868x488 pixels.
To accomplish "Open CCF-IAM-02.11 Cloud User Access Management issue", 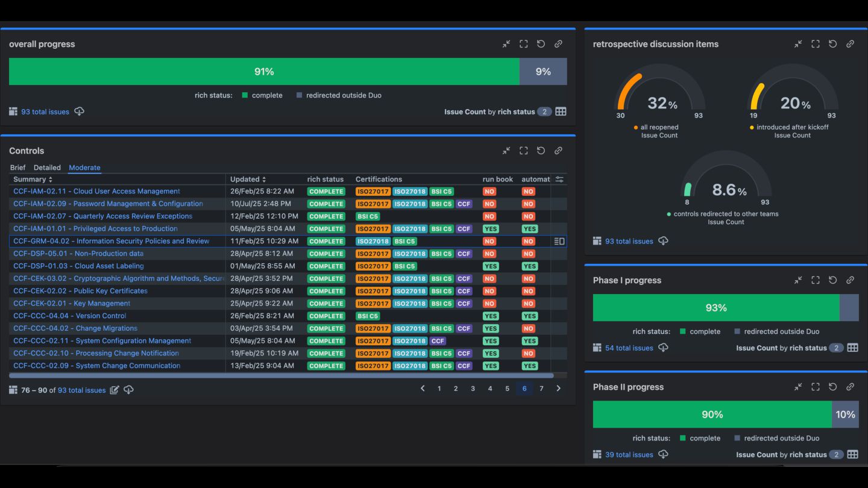I will pyautogui.click(x=96, y=192).
